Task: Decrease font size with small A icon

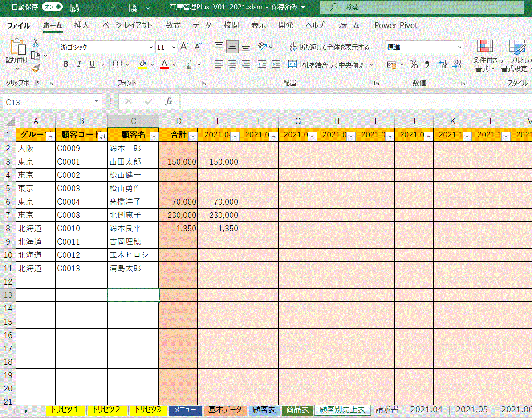Action: [198, 47]
